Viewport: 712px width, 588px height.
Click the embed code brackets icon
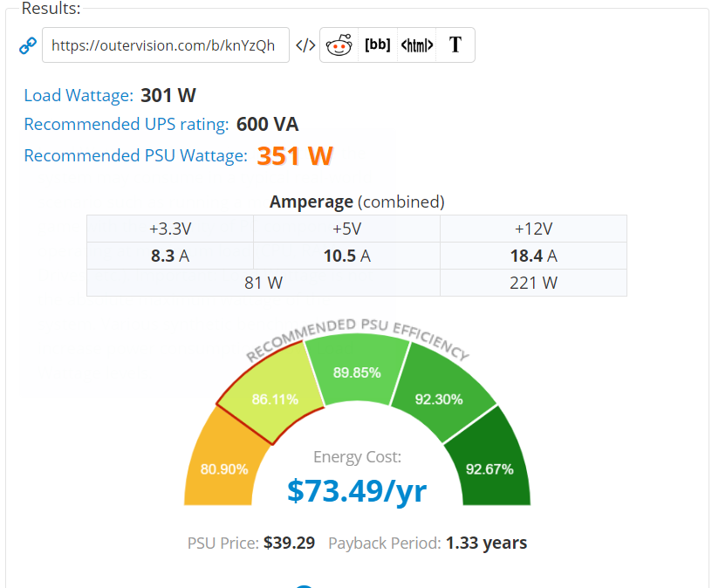tap(305, 45)
